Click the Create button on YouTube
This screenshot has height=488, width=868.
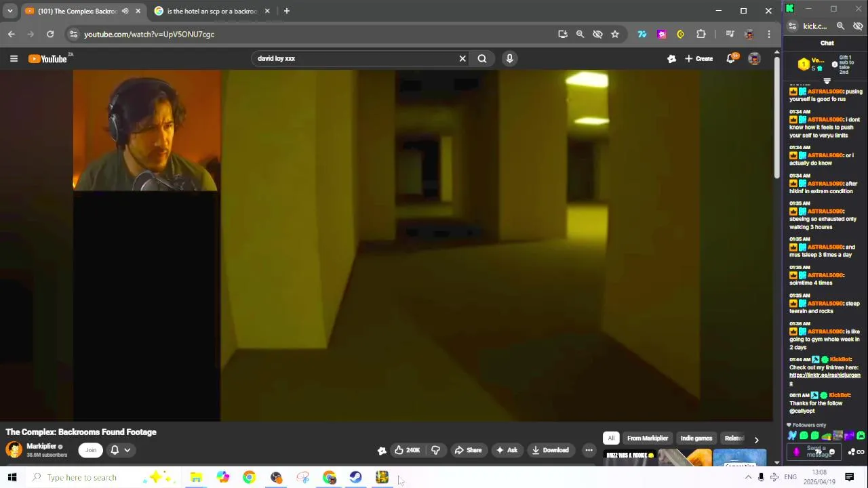click(x=698, y=59)
